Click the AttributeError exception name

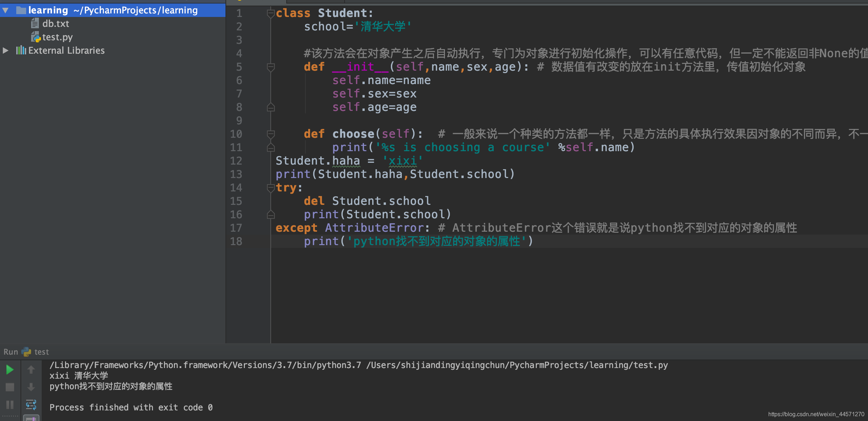374,228
